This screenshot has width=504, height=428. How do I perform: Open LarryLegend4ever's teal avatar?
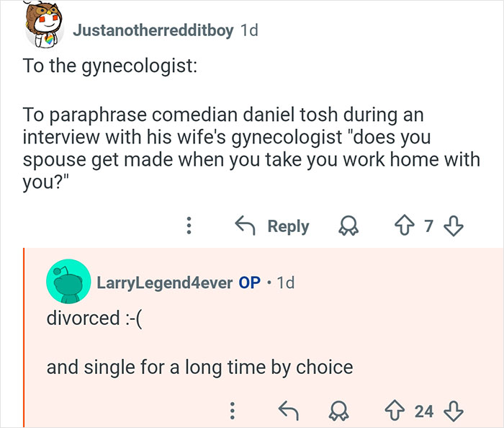[x=68, y=282]
